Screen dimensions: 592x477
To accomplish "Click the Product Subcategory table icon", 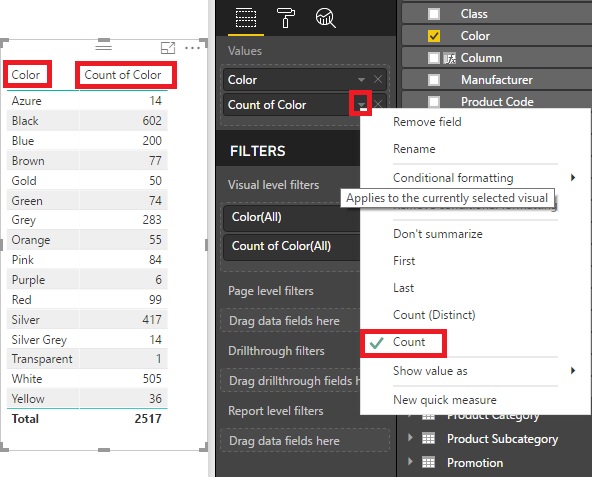I will (x=428, y=438).
